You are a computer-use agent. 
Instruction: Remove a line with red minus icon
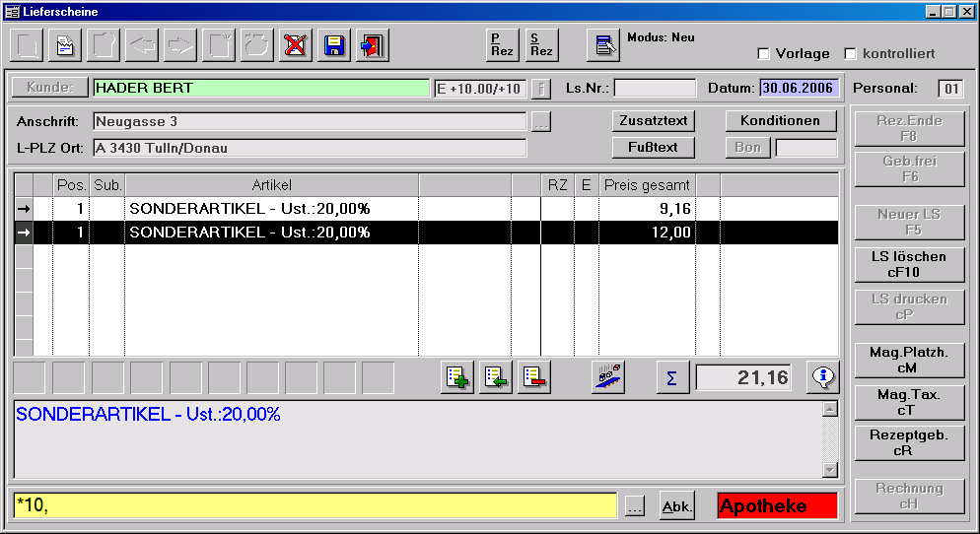(x=533, y=377)
